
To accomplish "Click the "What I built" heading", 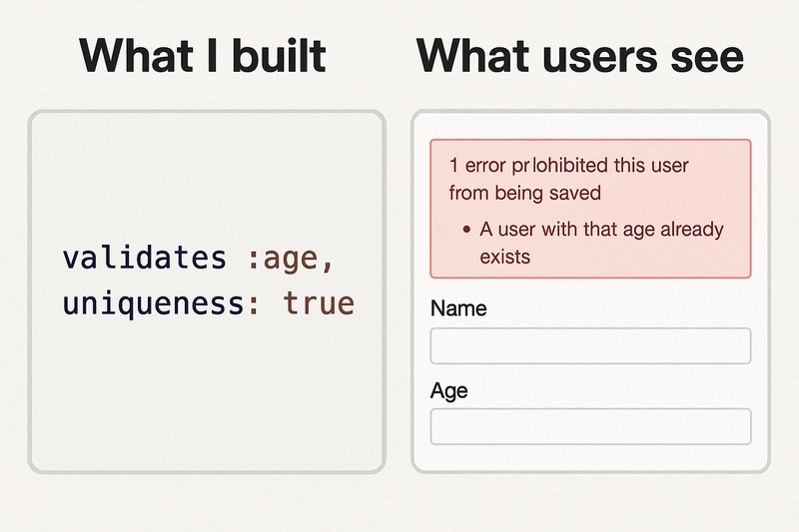I will tap(203, 55).
